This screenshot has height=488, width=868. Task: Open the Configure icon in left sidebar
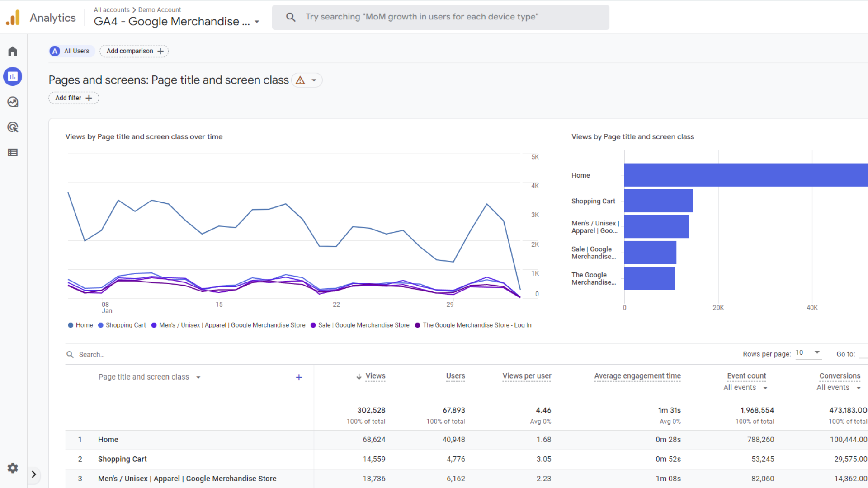tap(13, 152)
